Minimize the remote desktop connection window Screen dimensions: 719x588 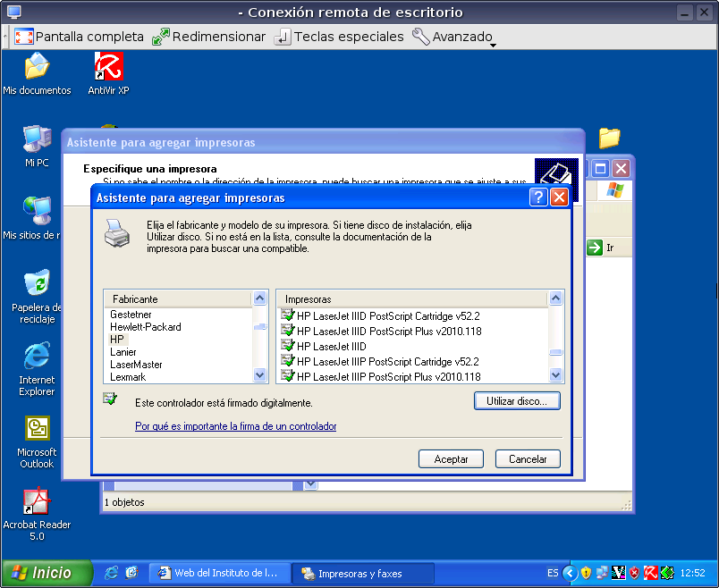(x=685, y=13)
